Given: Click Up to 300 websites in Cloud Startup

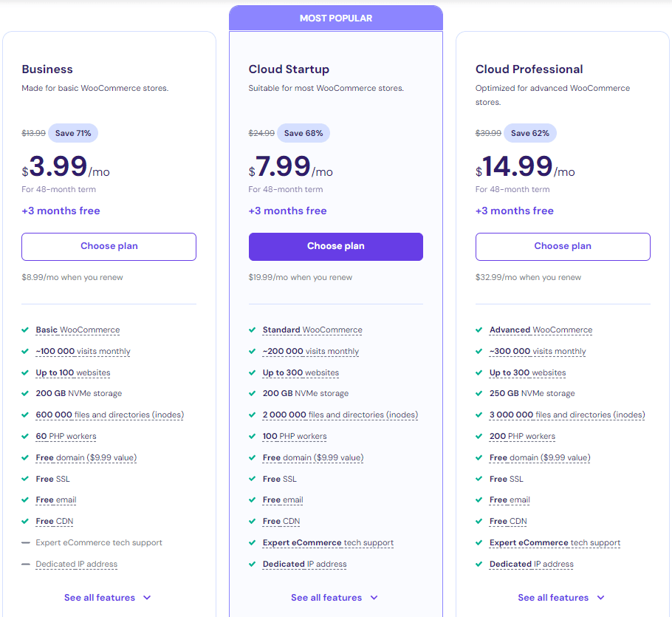Looking at the screenshot, I should click(x=301, y=372).
